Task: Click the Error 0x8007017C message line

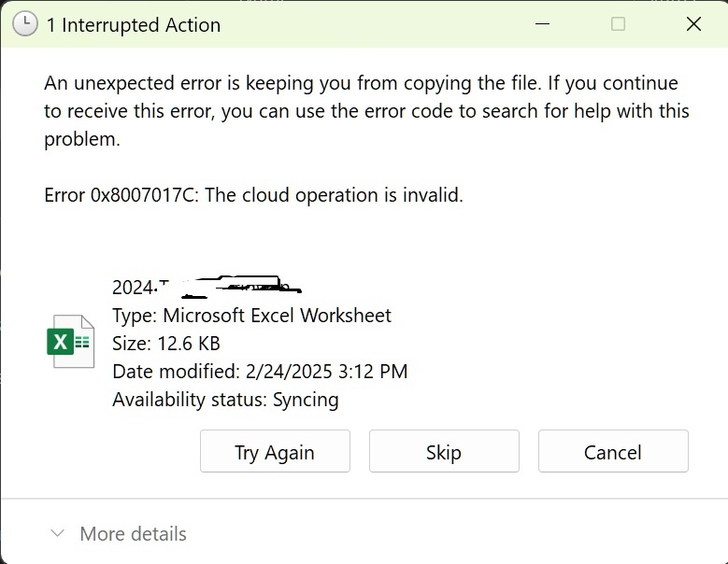Action: [x=253, y=195]
